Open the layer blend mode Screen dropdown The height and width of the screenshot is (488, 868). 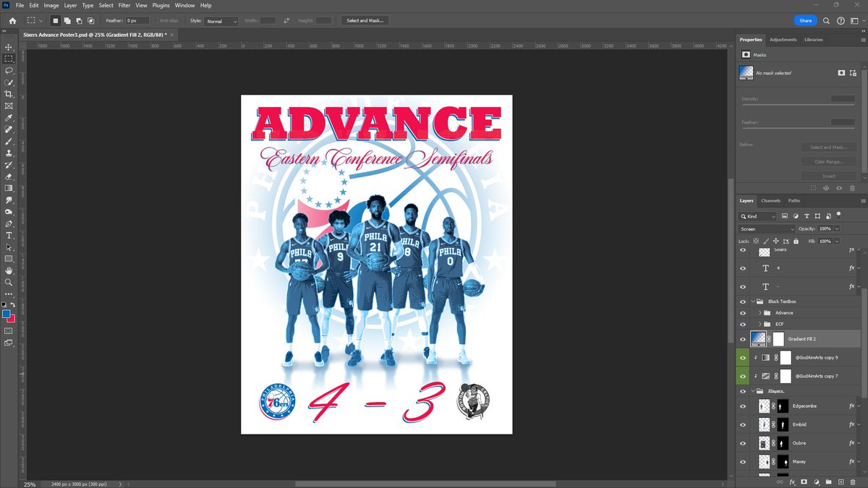click(766, 229)
